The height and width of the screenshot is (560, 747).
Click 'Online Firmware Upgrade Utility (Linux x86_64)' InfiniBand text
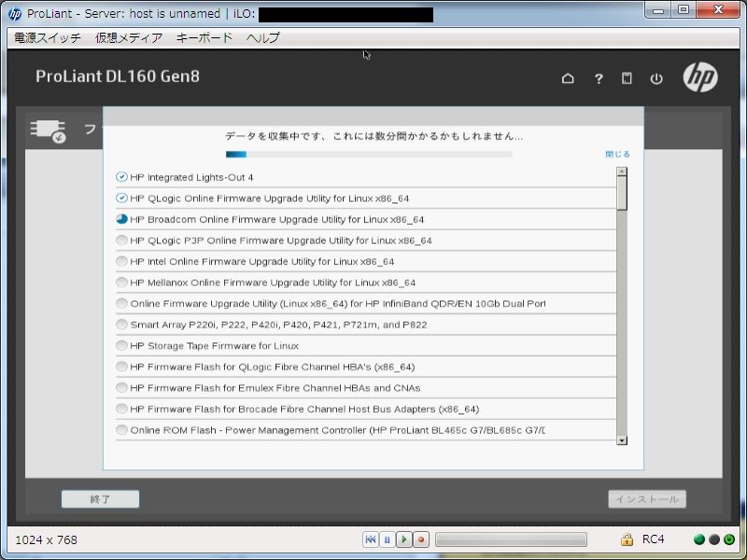[338, 303]
